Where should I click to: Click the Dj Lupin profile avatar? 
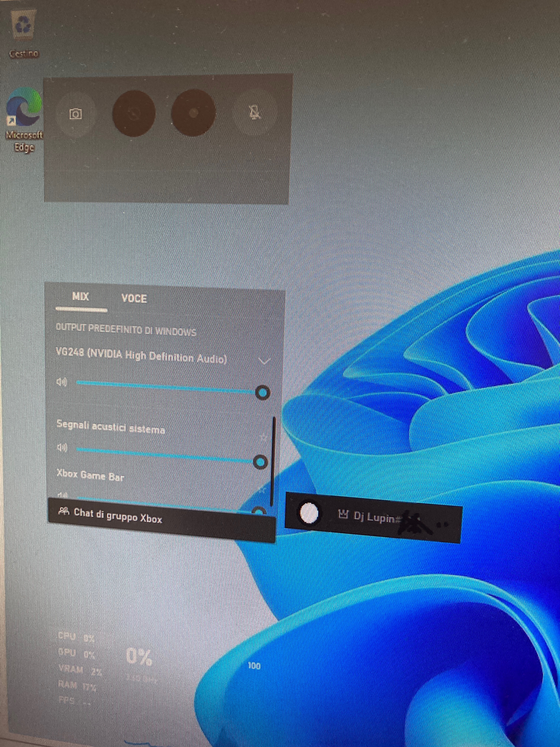tap(309, 513)
